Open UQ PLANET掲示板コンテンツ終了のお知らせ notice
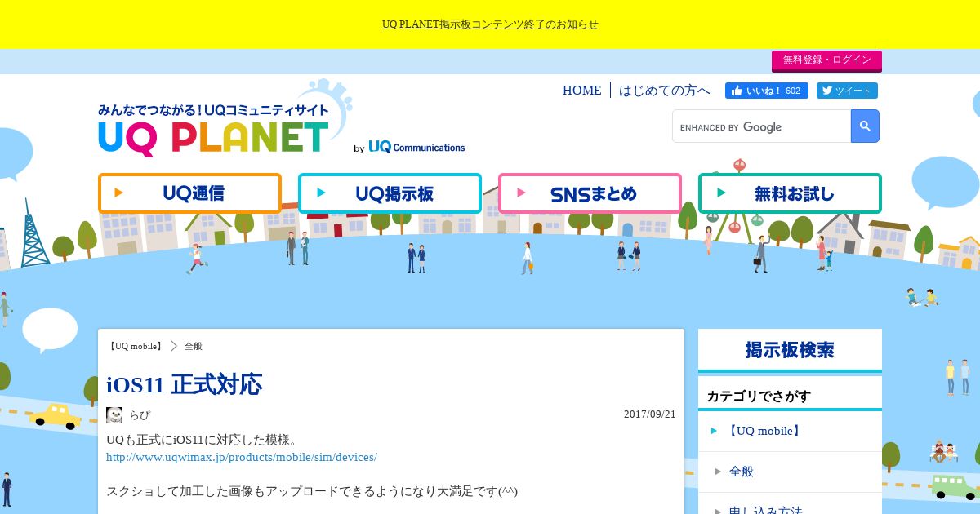Image resolution: width=980 pixels, height=514 pixels. (x=490, y=24)
